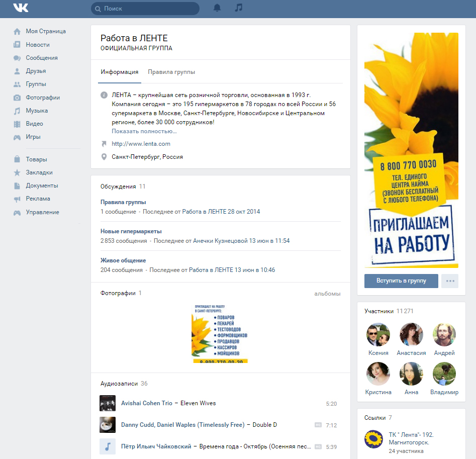
Task: Click the gamepad icon beside Игры
Action: (x=17, y=137)
